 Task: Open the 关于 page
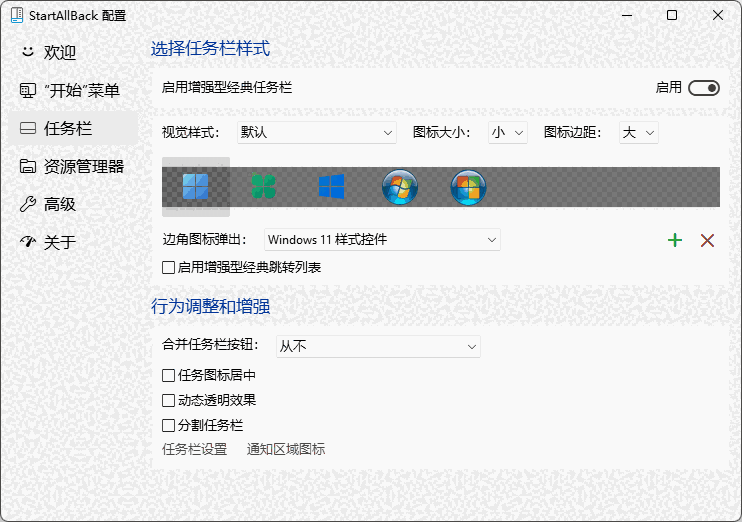click(x=73, y=242)
